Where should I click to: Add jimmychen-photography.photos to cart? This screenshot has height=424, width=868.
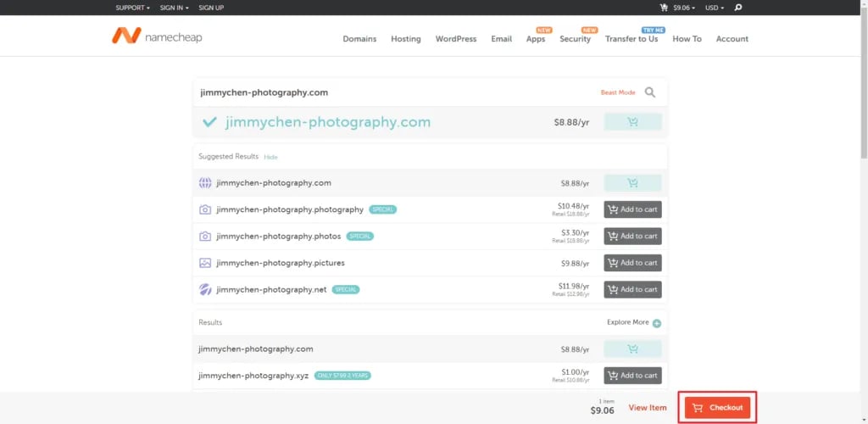(632, 236)
